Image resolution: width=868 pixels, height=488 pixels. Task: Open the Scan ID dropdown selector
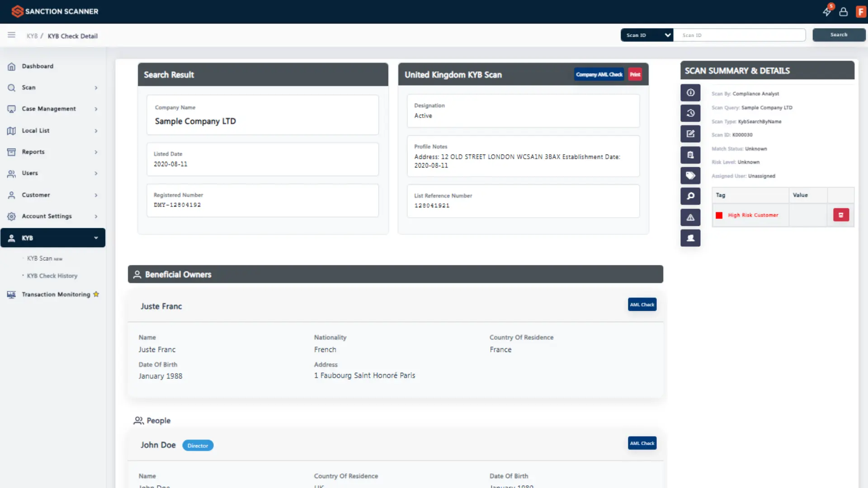coord(647,35)
